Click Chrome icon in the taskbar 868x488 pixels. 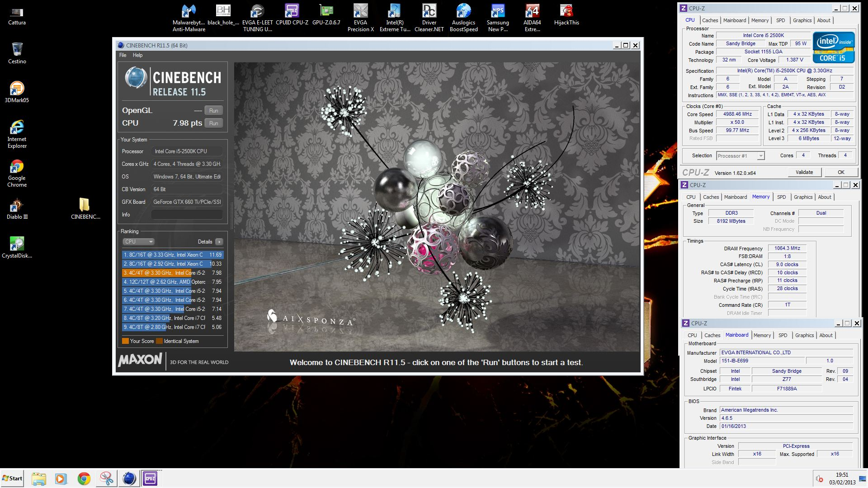pyautogui.click(x=84, y=479)
